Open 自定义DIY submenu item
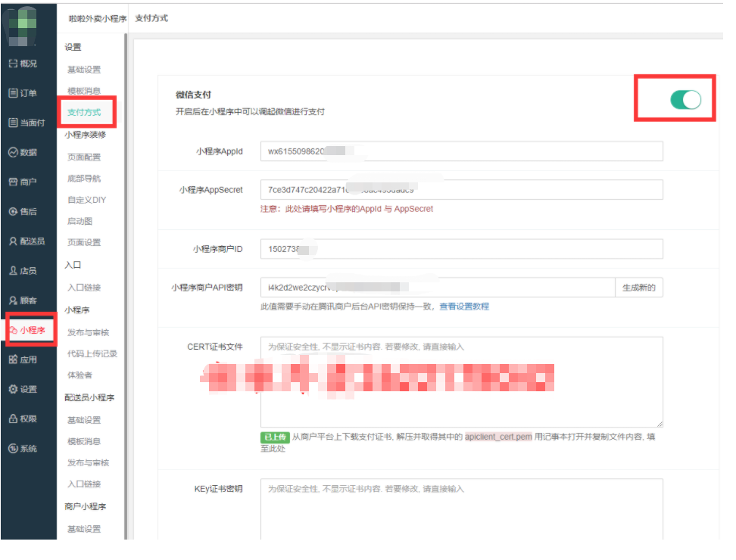 tap(87, 200)
